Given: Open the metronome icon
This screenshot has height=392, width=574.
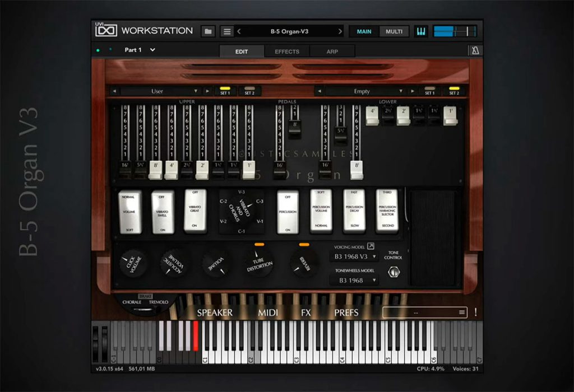Looking at the screenshot, I should click(x=475, y=50).
